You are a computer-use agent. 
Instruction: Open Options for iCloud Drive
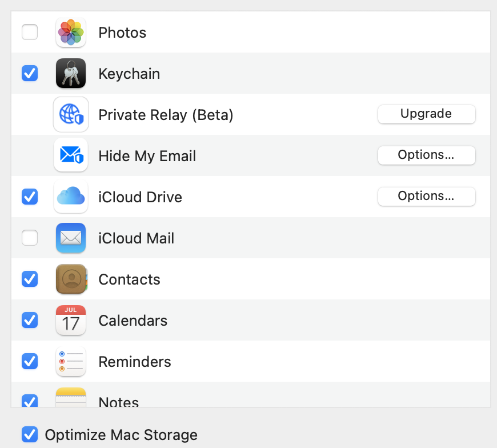click(426, 196)
